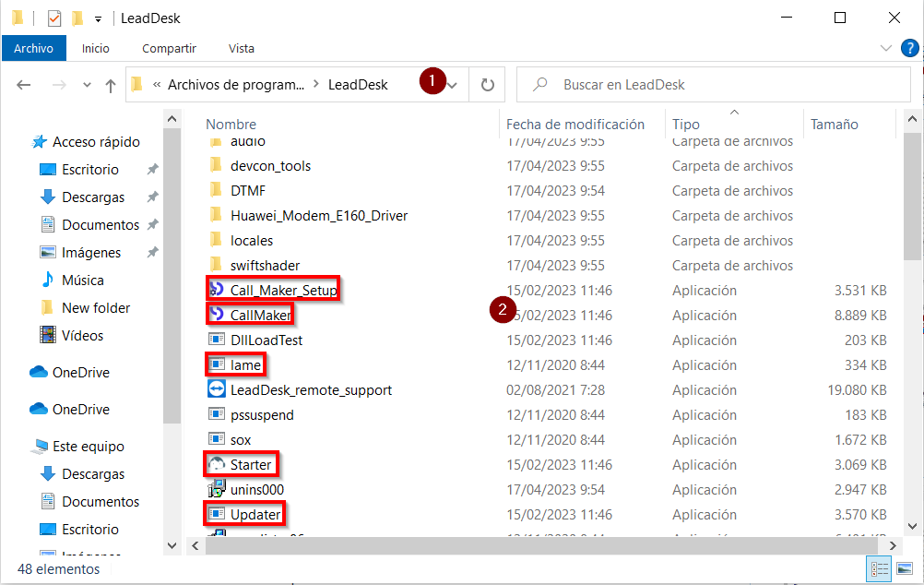
Task: Open the first OneDrive cloud entry
Action: point(69,372)
